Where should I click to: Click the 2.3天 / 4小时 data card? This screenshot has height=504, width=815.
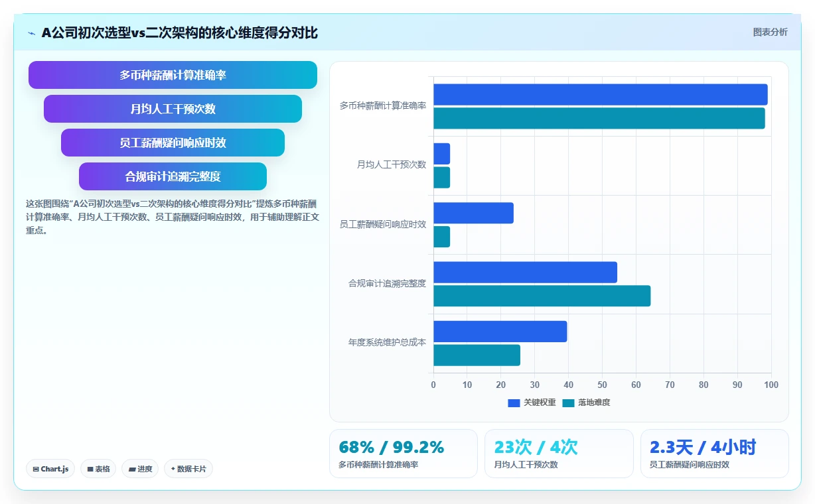click(715, 454)
